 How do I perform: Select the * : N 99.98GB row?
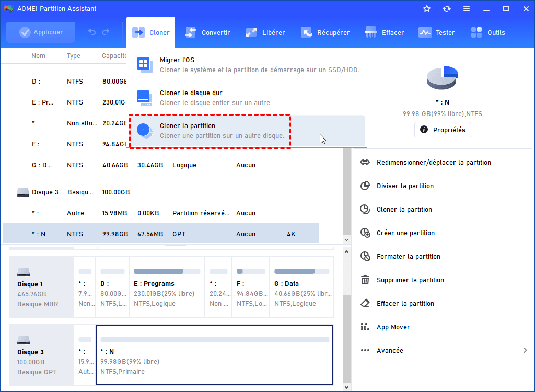coord(161,234)
